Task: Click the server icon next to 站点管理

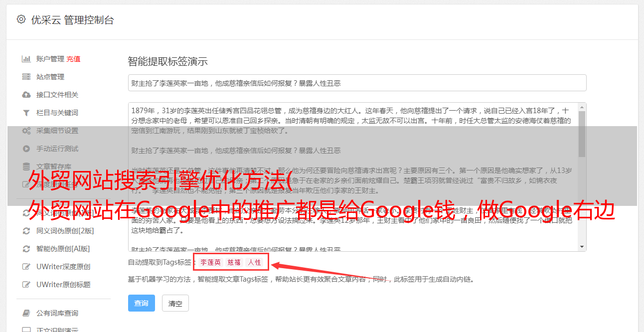Action: tap(26, 77)
